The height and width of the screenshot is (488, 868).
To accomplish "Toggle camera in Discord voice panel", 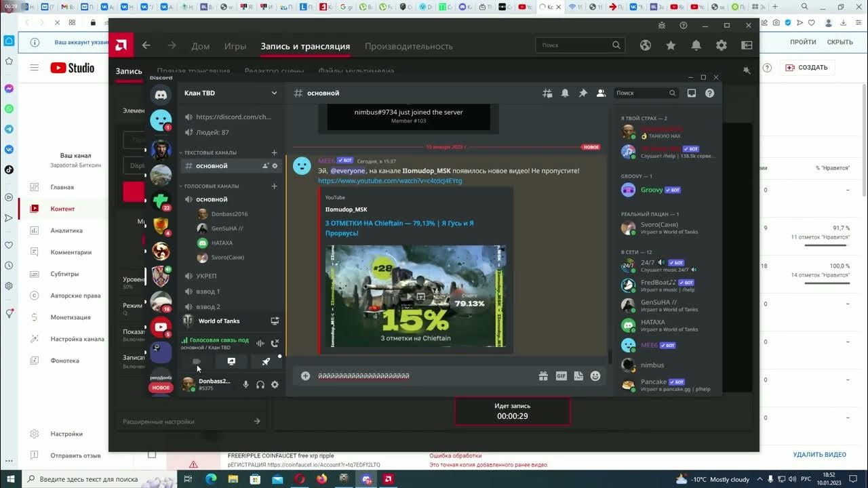I will (197, 362).
